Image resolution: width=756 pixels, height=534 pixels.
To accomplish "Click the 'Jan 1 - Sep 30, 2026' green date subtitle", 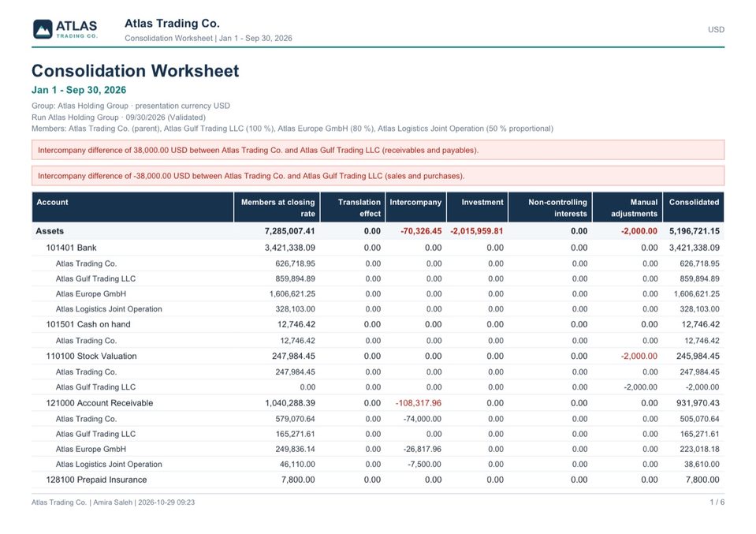I will [79, 90].
